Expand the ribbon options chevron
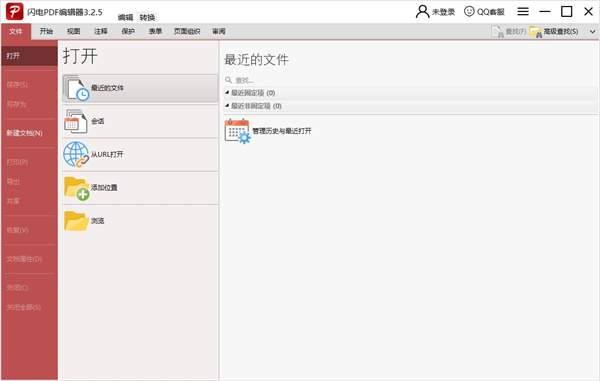Screen dimensions: 600x381 click(x=592, y=32)
